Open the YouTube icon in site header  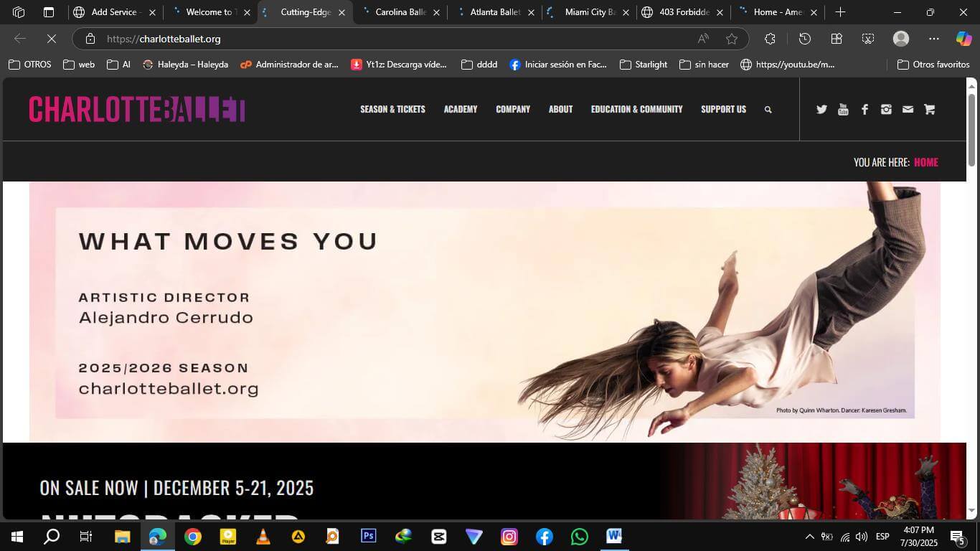843,109
